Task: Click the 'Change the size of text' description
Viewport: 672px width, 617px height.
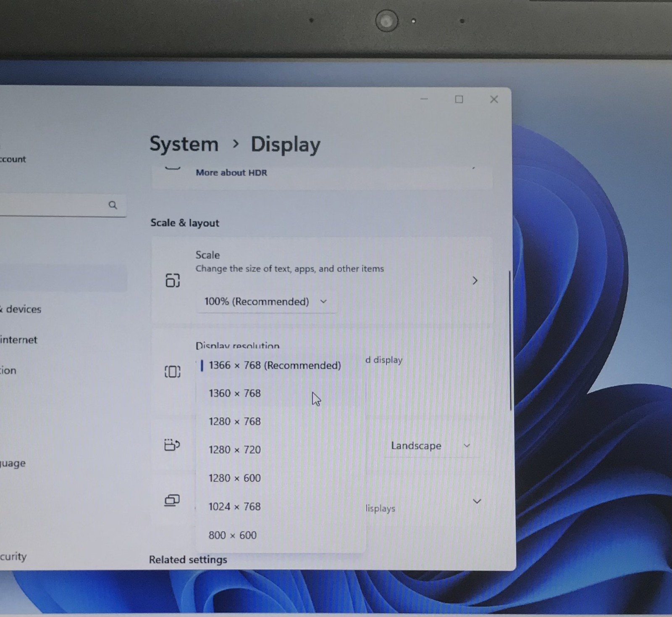Action: coord(289,269)
